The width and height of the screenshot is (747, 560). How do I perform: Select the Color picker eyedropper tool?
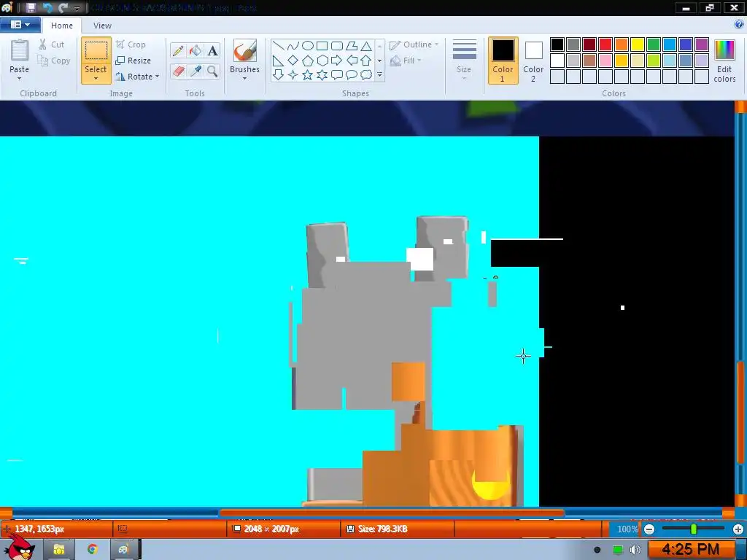196,71
